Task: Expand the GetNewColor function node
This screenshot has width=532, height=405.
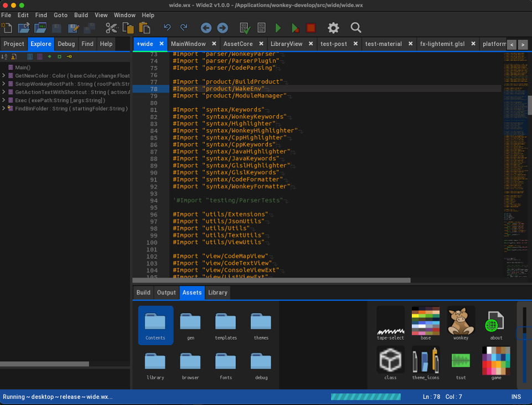Action: point(3,76)
